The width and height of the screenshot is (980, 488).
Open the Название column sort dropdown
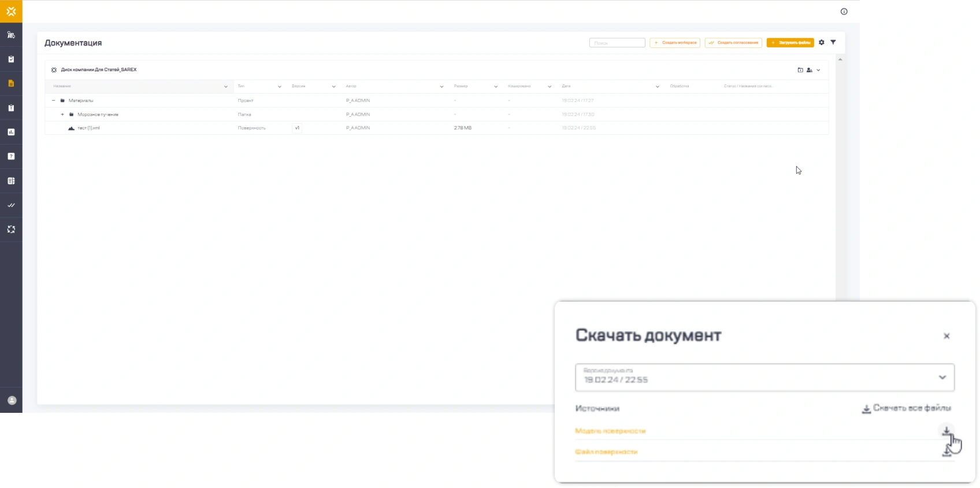[x=225, y=87]
